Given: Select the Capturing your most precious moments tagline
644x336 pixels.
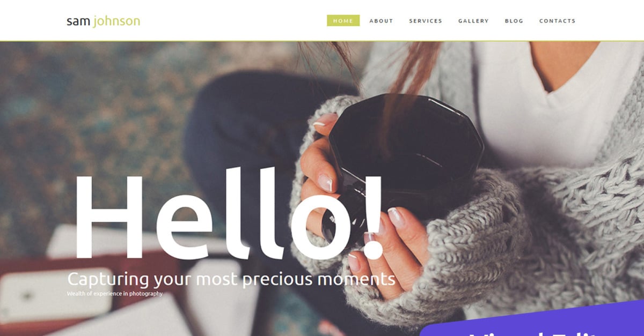Looking at the screenshot, I should tap(231, 279).
